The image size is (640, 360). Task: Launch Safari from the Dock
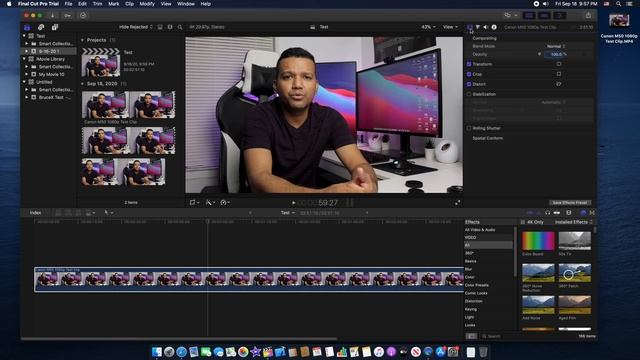(182, 352)
